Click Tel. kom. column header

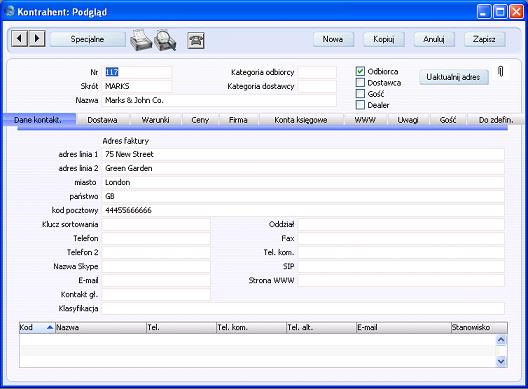click(252, 327)
